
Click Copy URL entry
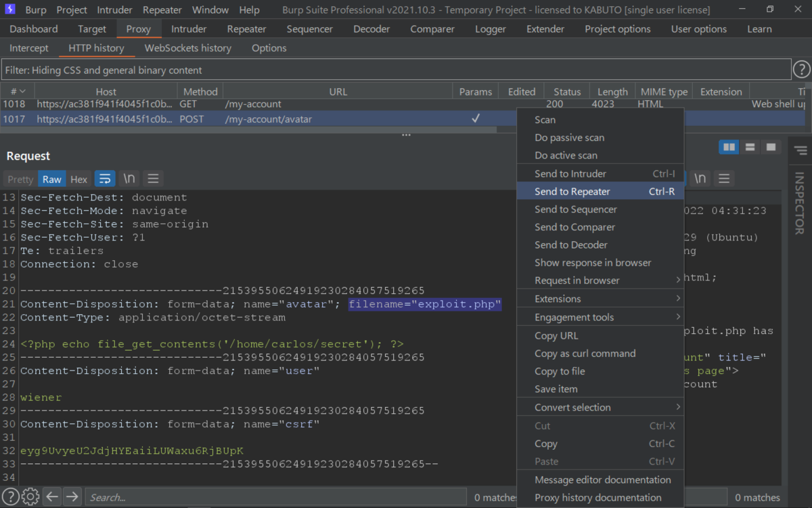pyautogui.click(x=600, y=336)
